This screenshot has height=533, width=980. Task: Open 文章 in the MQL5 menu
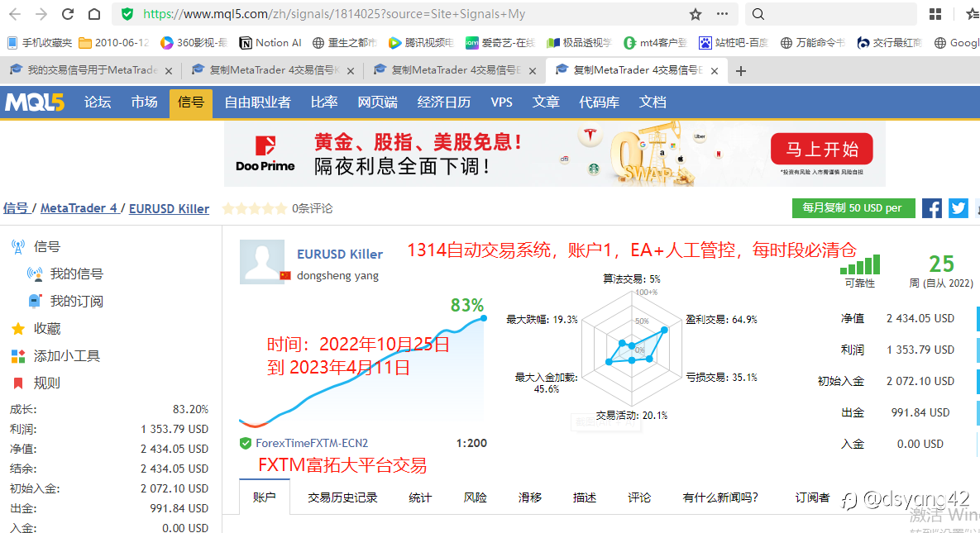tap(546, 102)
